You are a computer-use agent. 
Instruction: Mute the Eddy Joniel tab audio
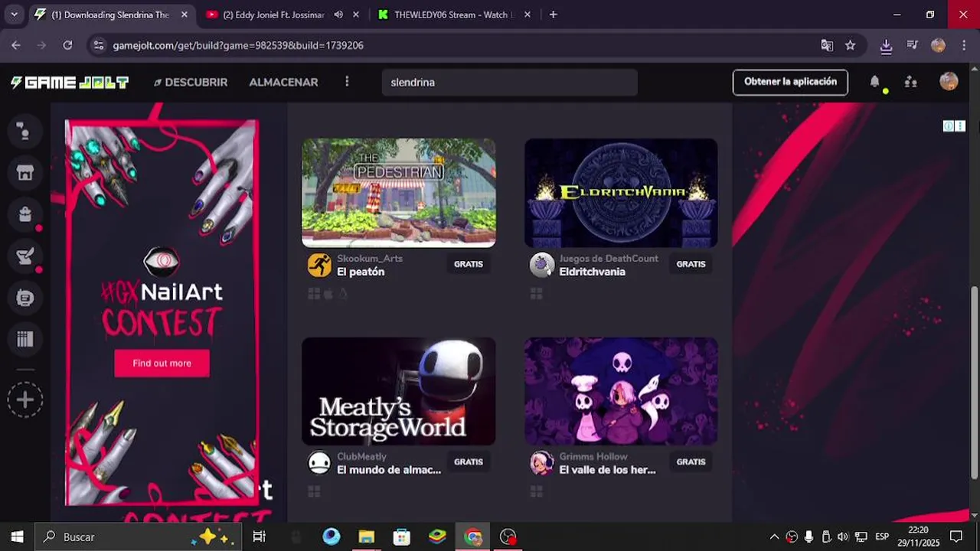click(338, 15)
